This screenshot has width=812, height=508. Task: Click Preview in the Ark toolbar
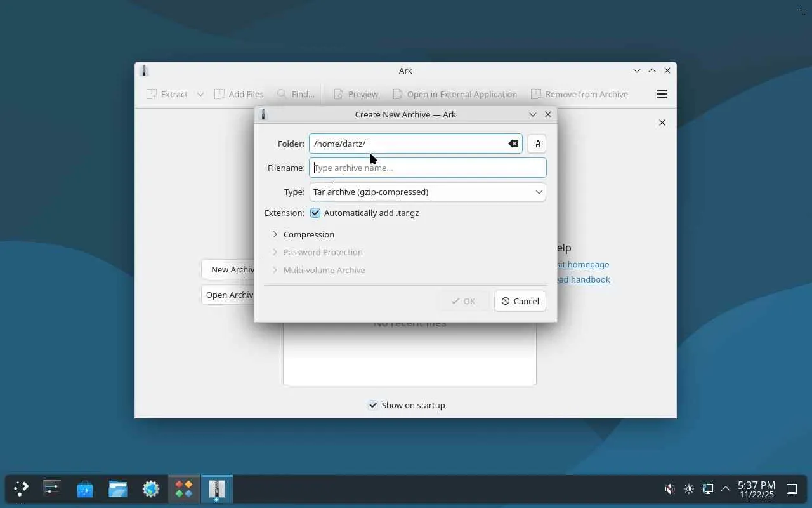(x=356, y=94)
